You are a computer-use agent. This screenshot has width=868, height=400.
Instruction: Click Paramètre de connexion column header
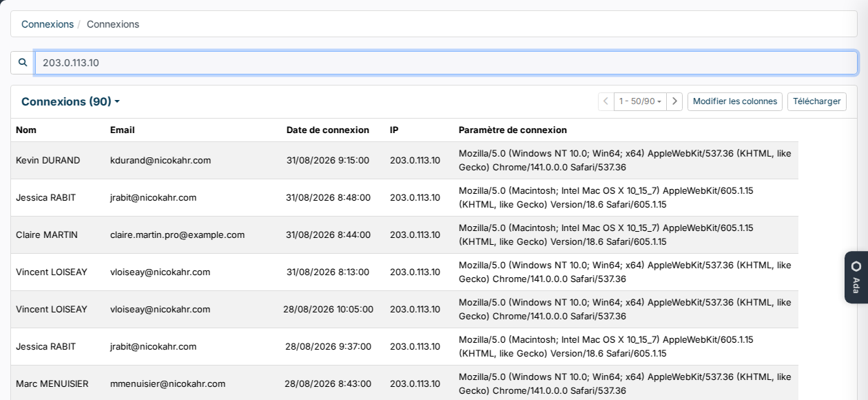513,130
